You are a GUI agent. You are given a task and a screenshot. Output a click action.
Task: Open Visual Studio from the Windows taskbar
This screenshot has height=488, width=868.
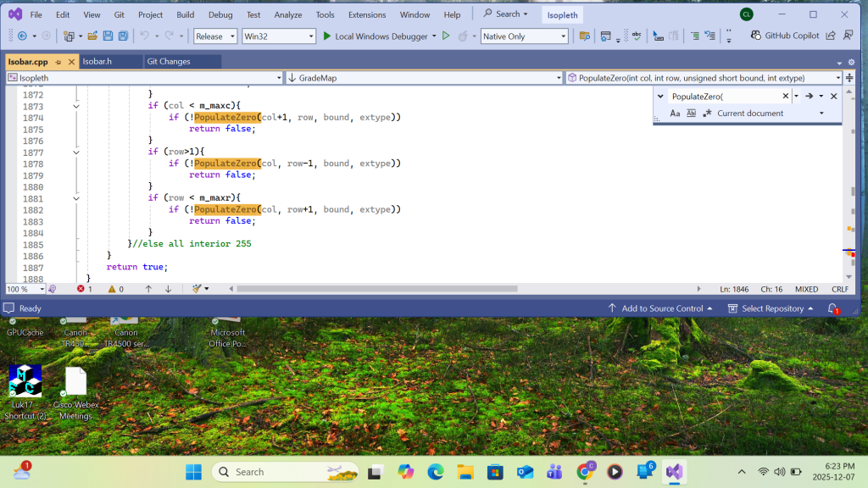[674, 472]
